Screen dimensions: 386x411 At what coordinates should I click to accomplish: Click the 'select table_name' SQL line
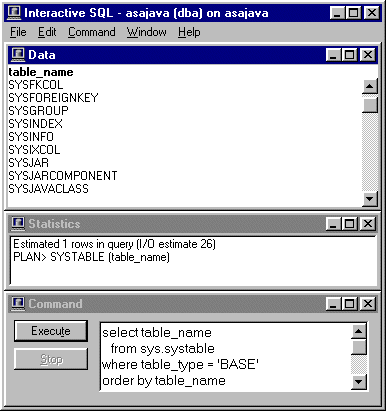click(157, 333)
